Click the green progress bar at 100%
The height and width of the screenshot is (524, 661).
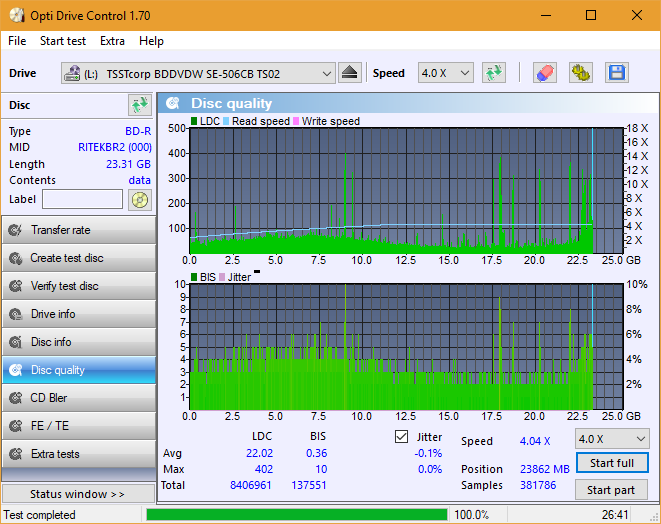pos(296,515)
